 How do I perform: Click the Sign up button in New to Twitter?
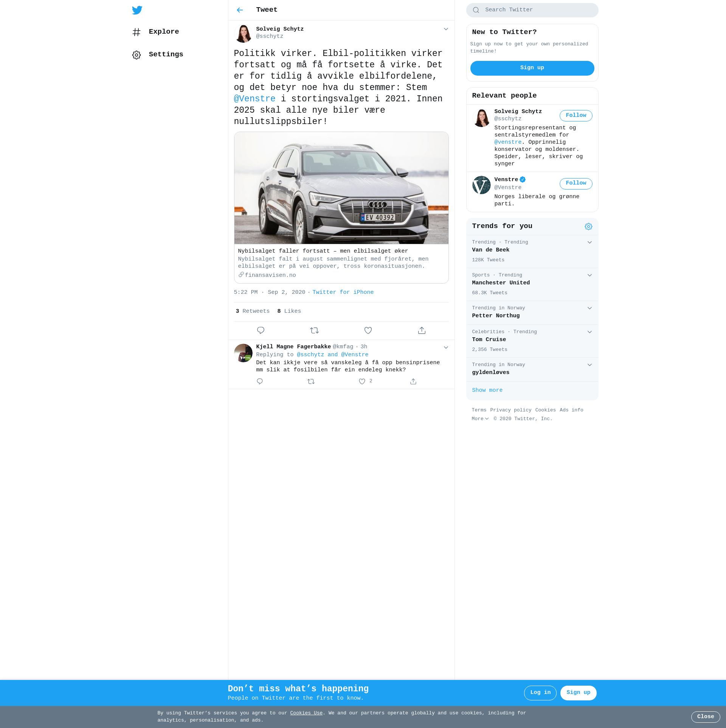532,68
